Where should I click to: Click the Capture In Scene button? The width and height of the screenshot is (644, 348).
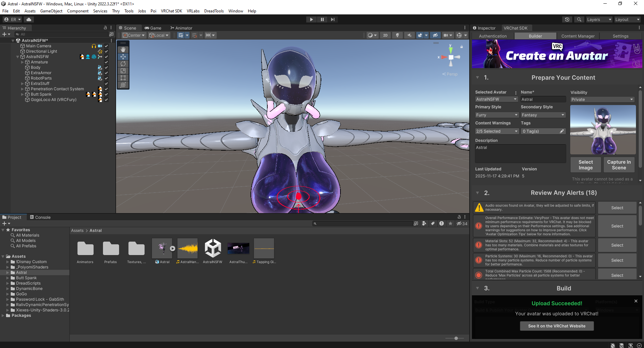(619, 165)
